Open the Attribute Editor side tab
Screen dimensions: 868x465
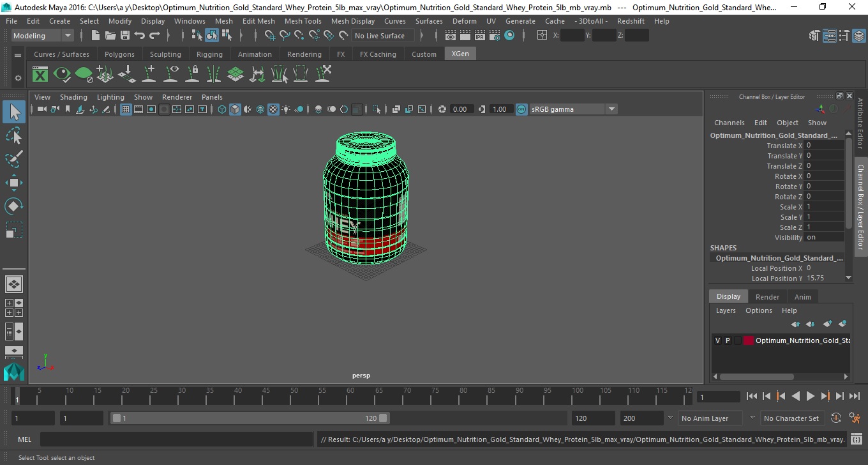(860, 123)
